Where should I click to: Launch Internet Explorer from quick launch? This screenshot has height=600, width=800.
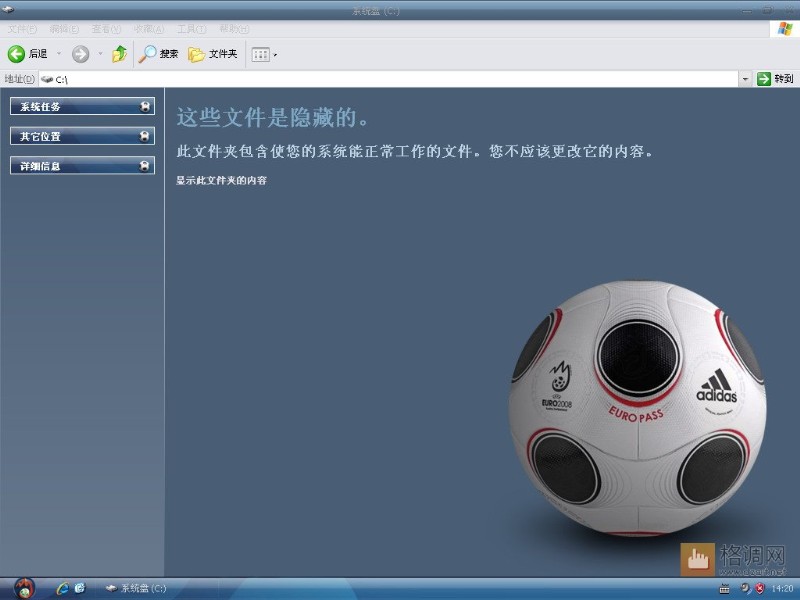point(63,588)
